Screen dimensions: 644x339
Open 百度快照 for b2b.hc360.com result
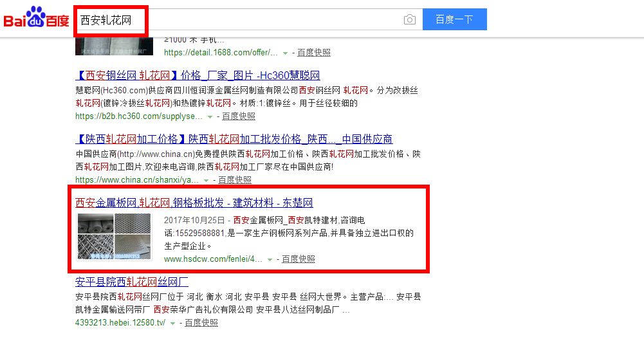[239, 116]
